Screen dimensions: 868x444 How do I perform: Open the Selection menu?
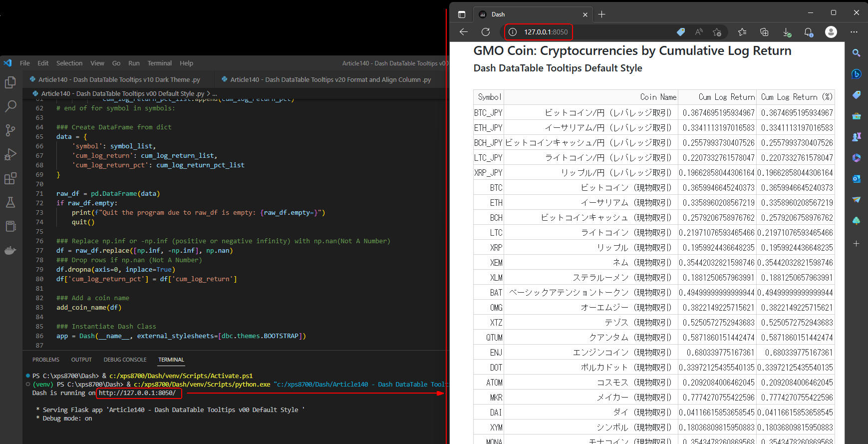point(69,63)
